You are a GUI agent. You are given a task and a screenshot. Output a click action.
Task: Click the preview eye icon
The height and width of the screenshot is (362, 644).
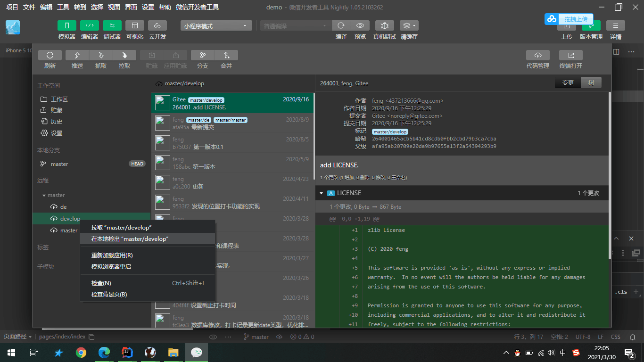tap(360, 25)
